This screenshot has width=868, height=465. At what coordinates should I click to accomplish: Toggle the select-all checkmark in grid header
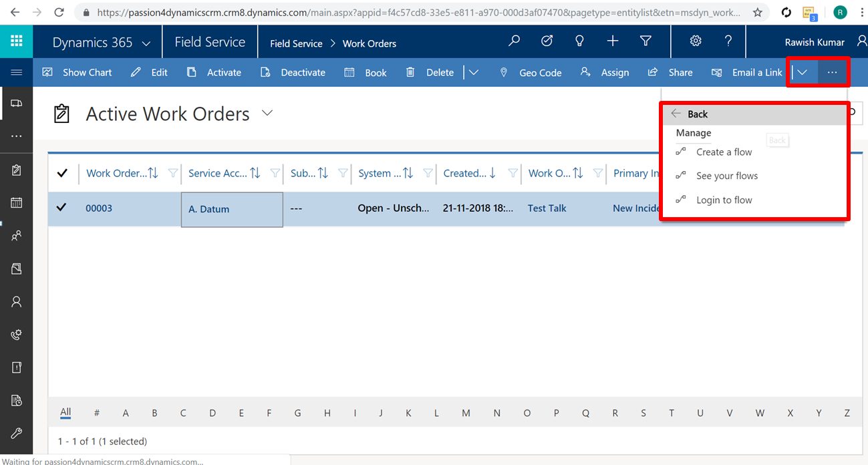click(x=62, y=173)
